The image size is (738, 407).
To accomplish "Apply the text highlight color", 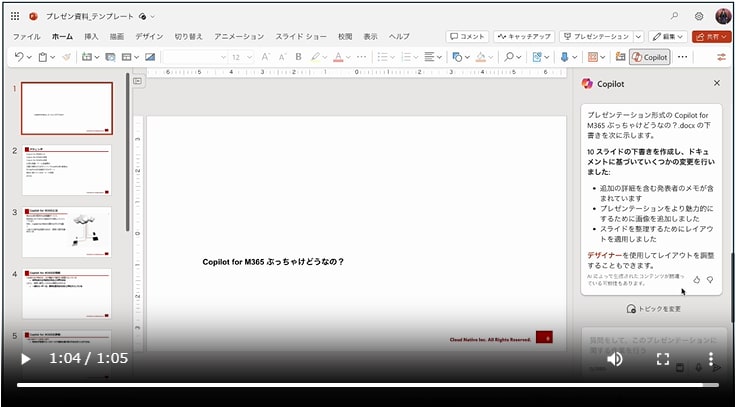I will click(315, 57).
